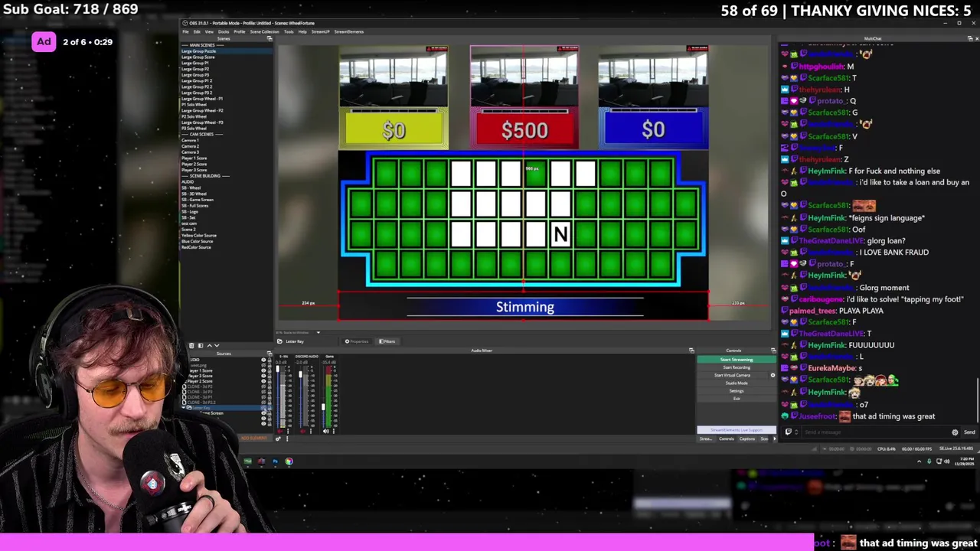Screen dimensions: 980x551
Task: Open the audio mixer options dots menu
Action: 287,439
